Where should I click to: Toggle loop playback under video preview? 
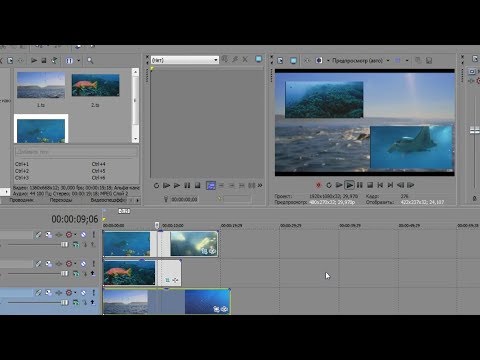coord(329,185)
